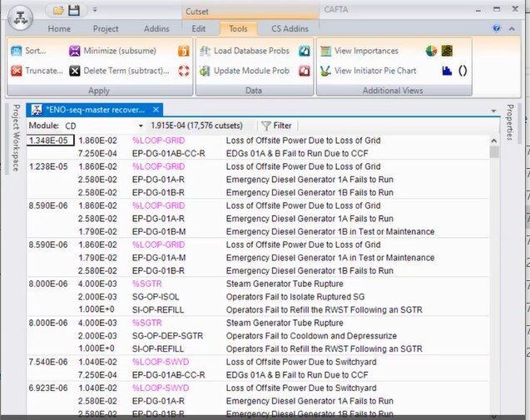Click the CAFTA application orb button

coord(18,16)
